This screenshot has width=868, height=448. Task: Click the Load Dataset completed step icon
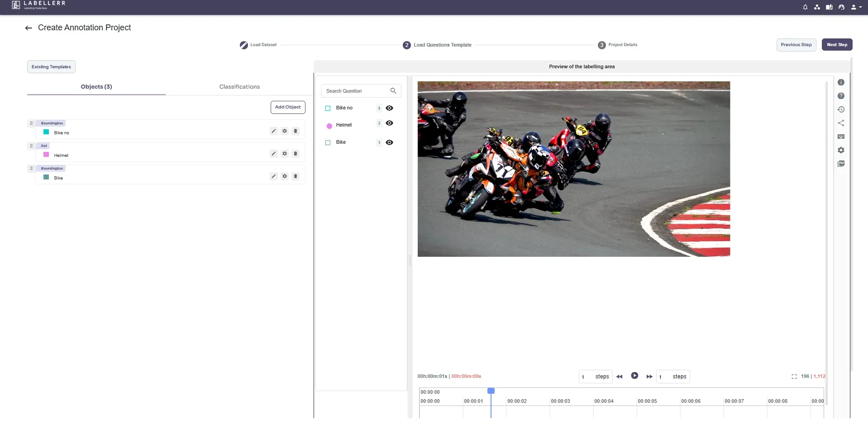pos(243,45)
